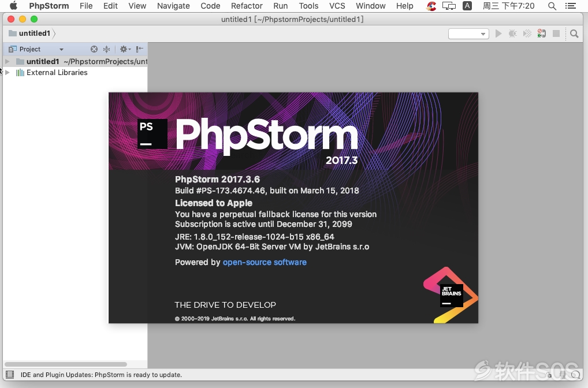Click the display mirroring menu bar icon

449,6
